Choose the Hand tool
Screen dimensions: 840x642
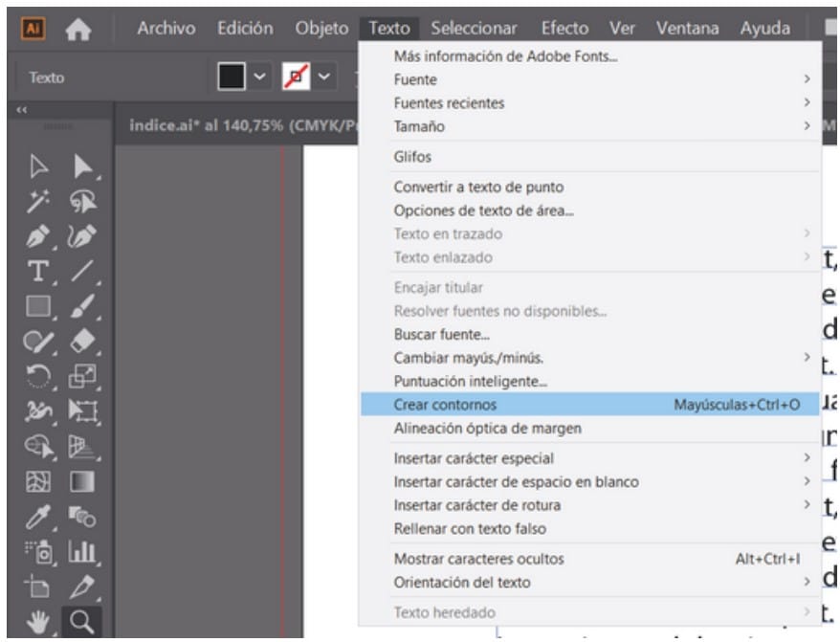38,623
